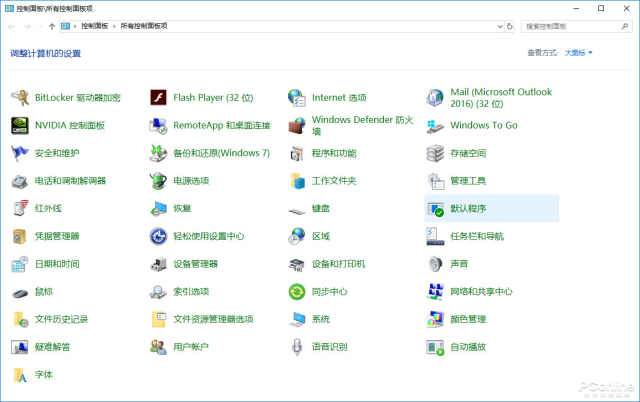Open the Mail (Microsoft Outlook 2016) icon
The image size is (640, 402).
point(435,98)
